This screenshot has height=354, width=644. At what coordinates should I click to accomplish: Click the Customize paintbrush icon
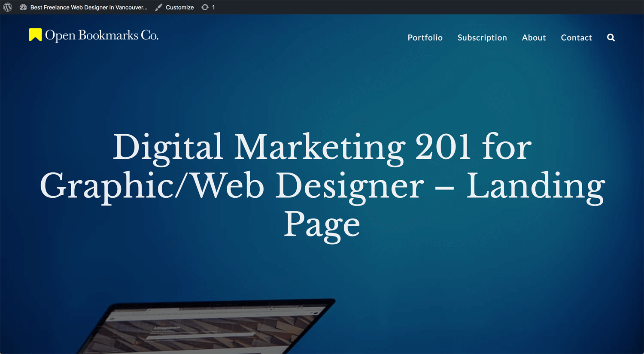point(159,7)
